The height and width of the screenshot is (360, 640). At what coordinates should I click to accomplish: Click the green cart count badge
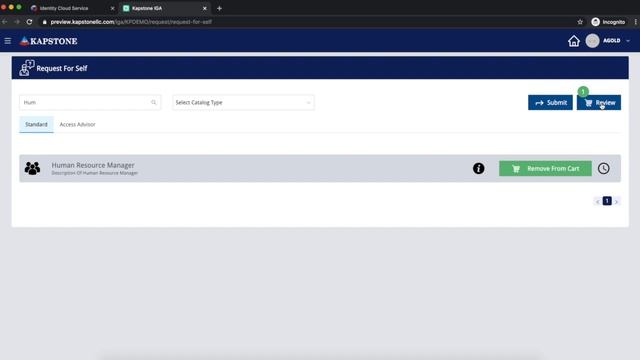(x=583, y=91)
